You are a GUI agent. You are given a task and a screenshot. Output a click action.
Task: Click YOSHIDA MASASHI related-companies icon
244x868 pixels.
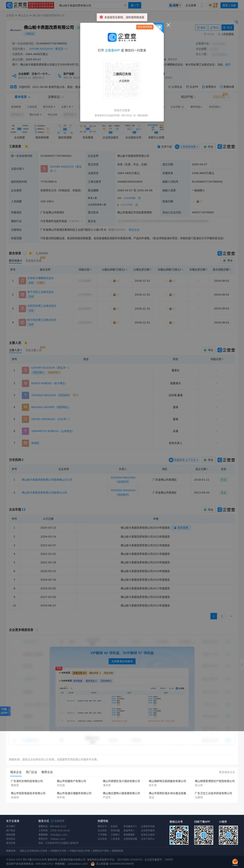click(75, 396)
